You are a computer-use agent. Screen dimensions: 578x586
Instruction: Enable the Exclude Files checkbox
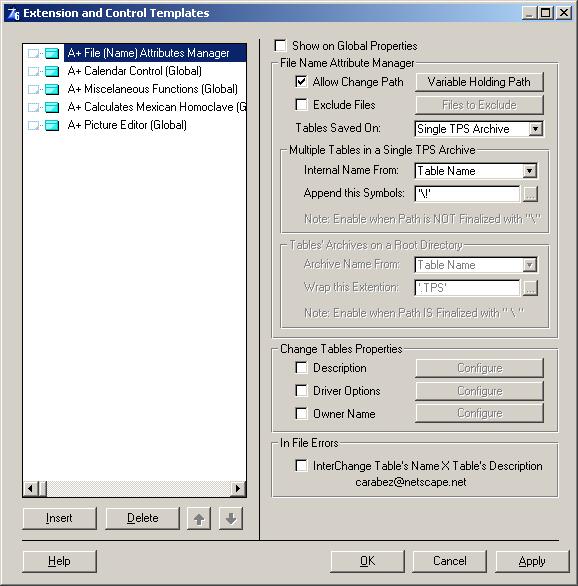click(301, 105)
